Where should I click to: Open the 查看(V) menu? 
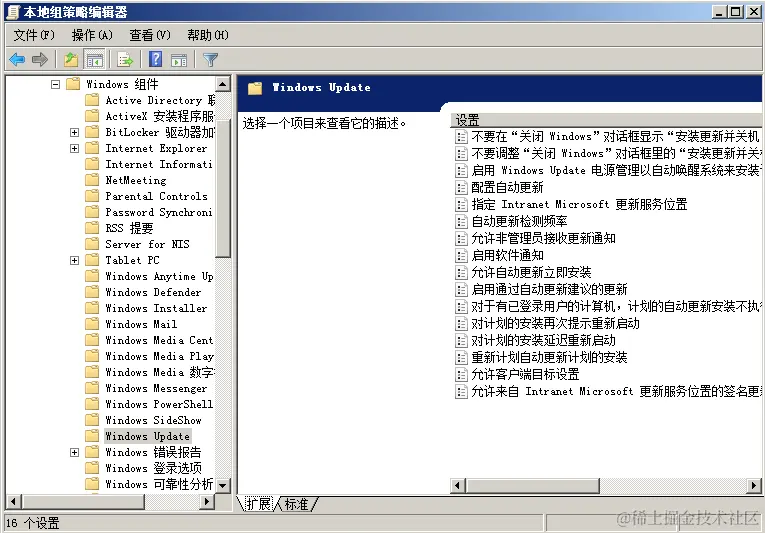coord(150,35)
